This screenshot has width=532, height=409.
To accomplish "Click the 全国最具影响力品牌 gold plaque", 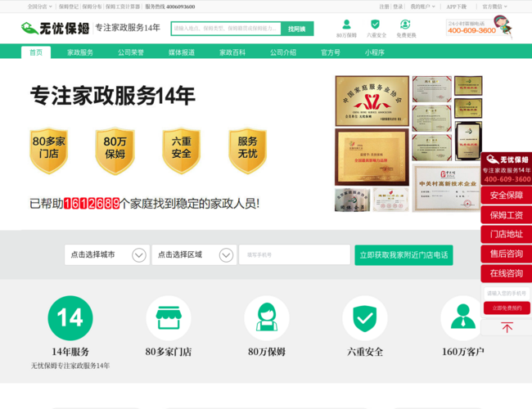I will click(x=372, y=157).
